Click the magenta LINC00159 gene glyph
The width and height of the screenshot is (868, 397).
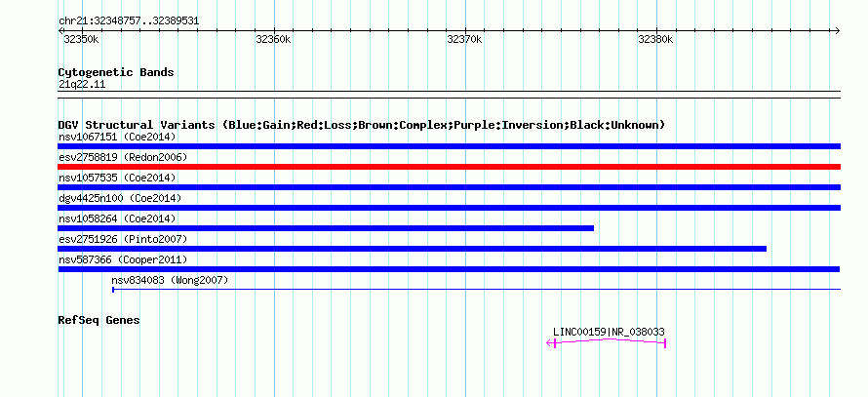click(x=607, y=342)
